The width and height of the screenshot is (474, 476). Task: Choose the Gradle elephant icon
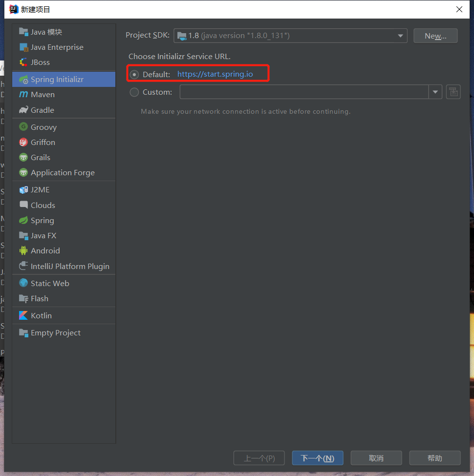[23, 110]
